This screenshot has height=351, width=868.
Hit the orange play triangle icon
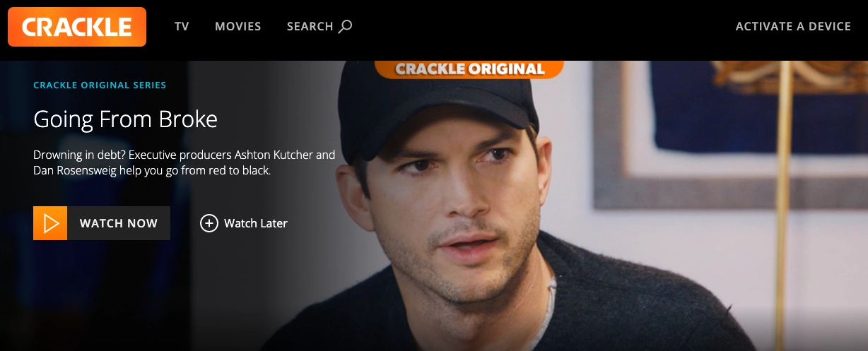click(x=50, y=223)
